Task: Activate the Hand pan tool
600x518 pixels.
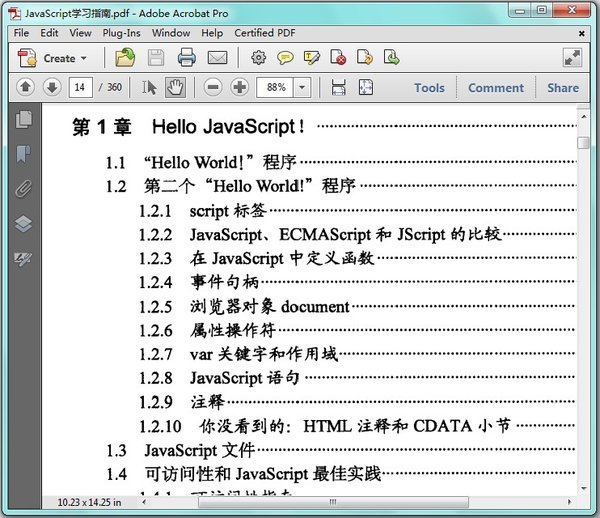Action: 175,87
